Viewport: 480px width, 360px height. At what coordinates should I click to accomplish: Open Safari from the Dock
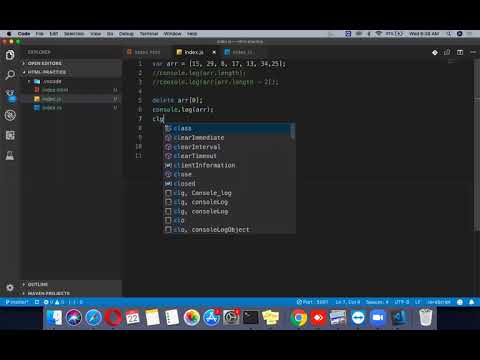(x=94, y=317)
